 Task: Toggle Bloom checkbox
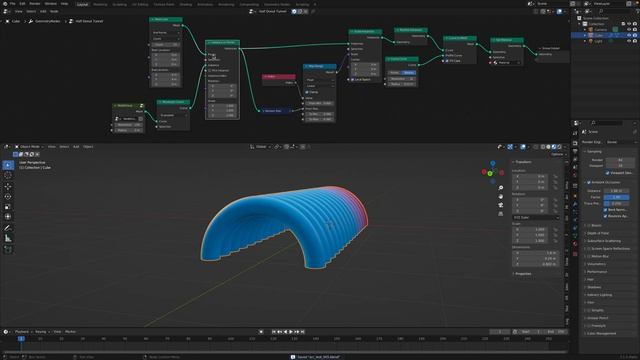(x=589, y=225)
